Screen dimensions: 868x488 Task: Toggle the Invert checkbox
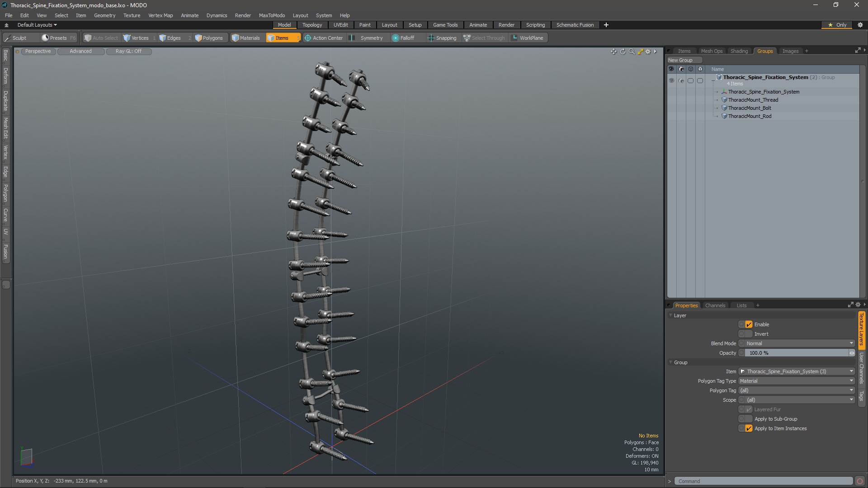click(749, 334)
